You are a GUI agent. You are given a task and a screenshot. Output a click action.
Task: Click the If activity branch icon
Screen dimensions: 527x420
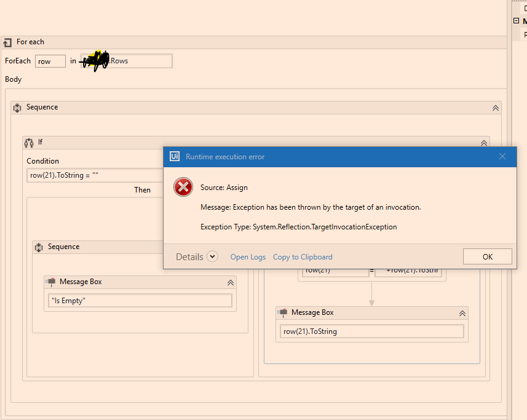tap(29, 142)
